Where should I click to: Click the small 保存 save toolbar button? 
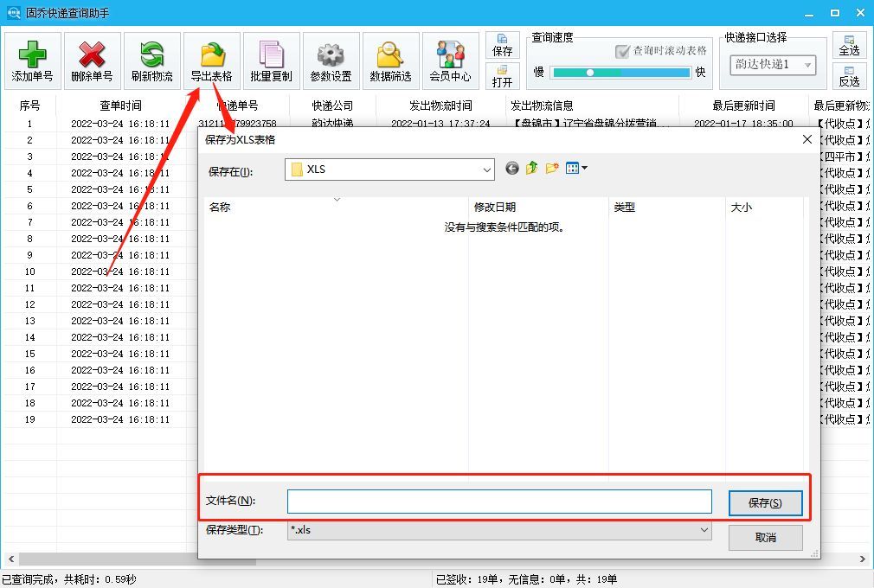pyautogui.click(x=502, y=45)
